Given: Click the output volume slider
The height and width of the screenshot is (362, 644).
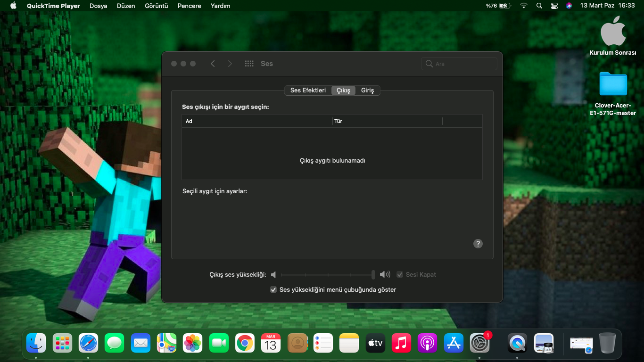Looking at the screenshot, I should point(327,274).
